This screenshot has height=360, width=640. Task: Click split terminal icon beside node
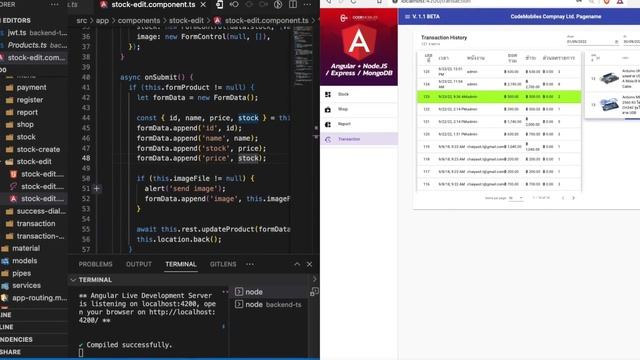[x=314, y=292]
